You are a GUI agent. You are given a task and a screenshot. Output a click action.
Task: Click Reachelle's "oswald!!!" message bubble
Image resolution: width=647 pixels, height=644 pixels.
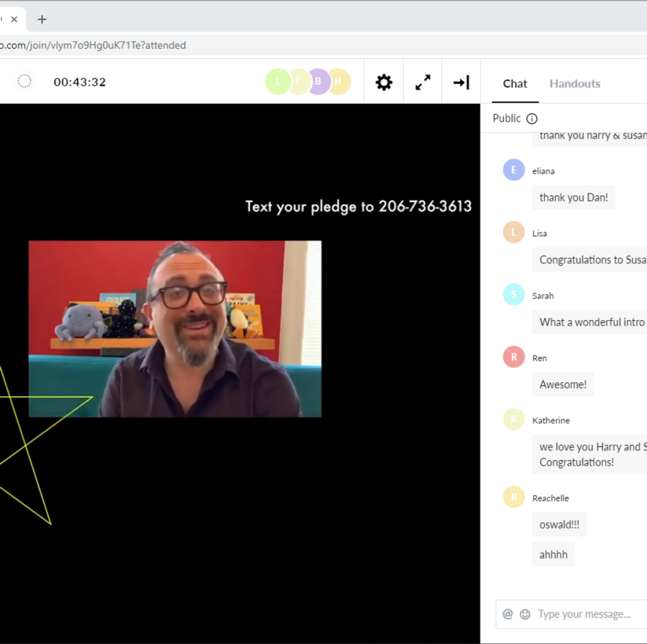559,525
